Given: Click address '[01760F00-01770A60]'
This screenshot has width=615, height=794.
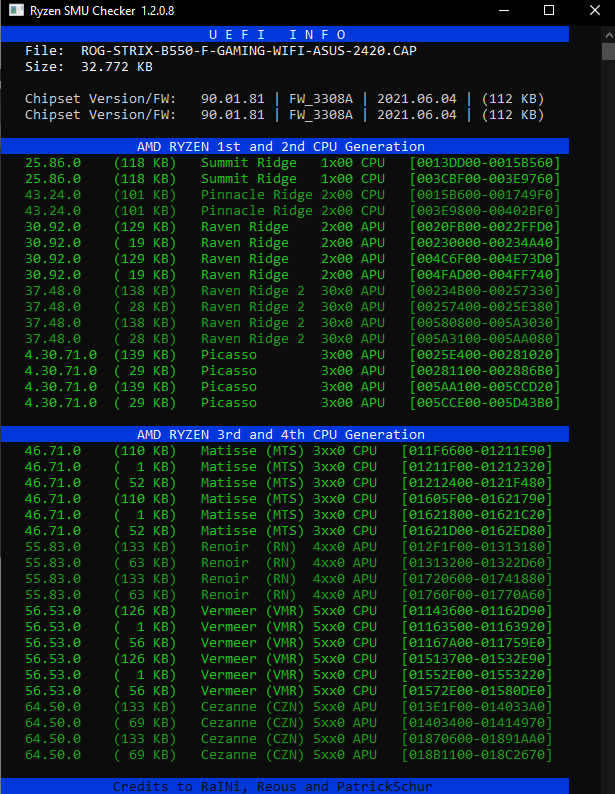Looking at the screenshot, I should 477,595.
